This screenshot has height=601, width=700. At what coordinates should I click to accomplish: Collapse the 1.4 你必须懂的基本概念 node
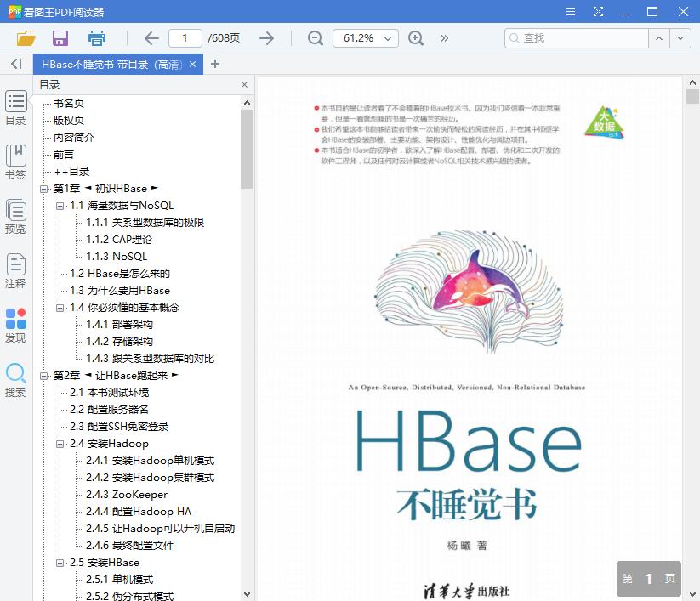60,308
